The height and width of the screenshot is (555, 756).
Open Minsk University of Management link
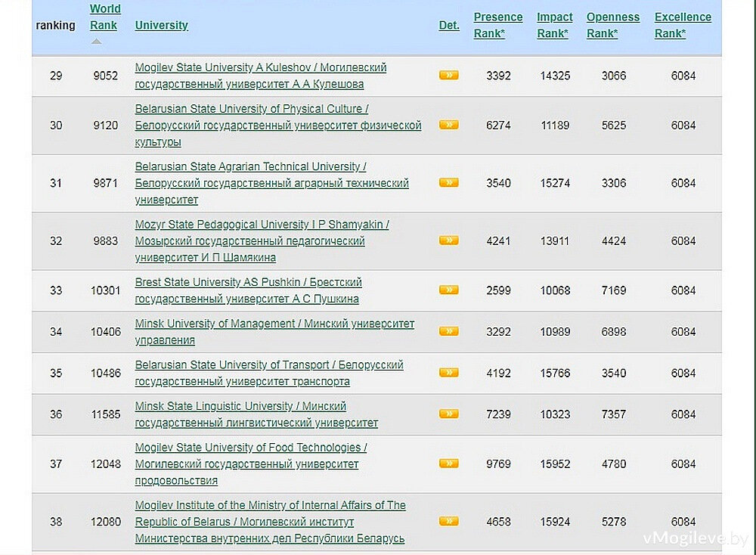point(274,332)
